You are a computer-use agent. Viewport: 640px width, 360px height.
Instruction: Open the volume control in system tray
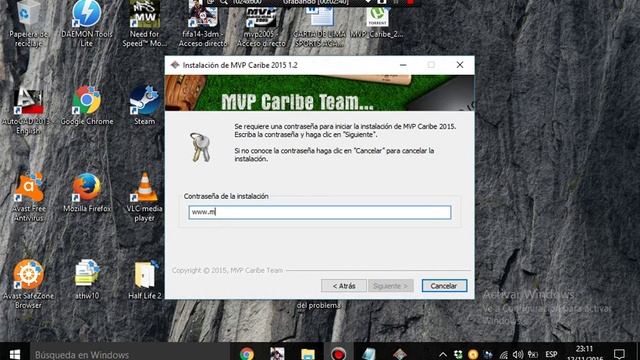pyautogui.click(x=518, y=354)
